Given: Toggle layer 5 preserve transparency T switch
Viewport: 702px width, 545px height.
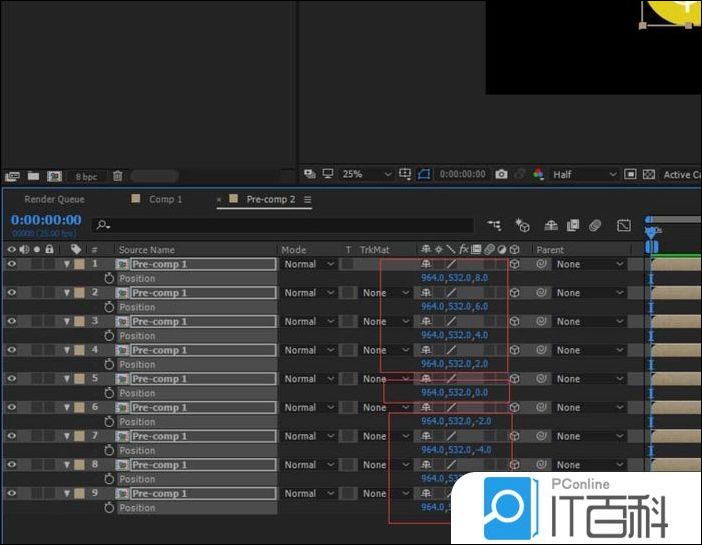Looking at the screenshot, I should (348, 379).
